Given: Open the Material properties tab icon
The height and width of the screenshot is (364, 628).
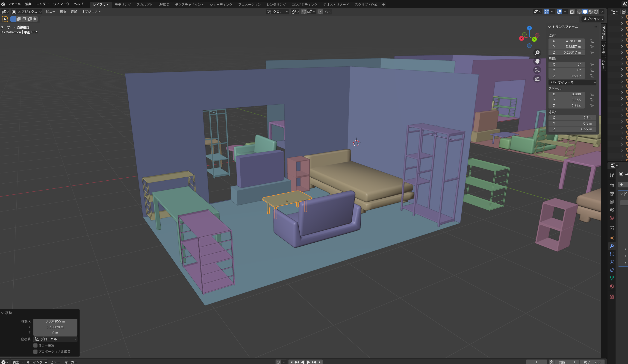Looking at the screenshot, I should (612, 287).
